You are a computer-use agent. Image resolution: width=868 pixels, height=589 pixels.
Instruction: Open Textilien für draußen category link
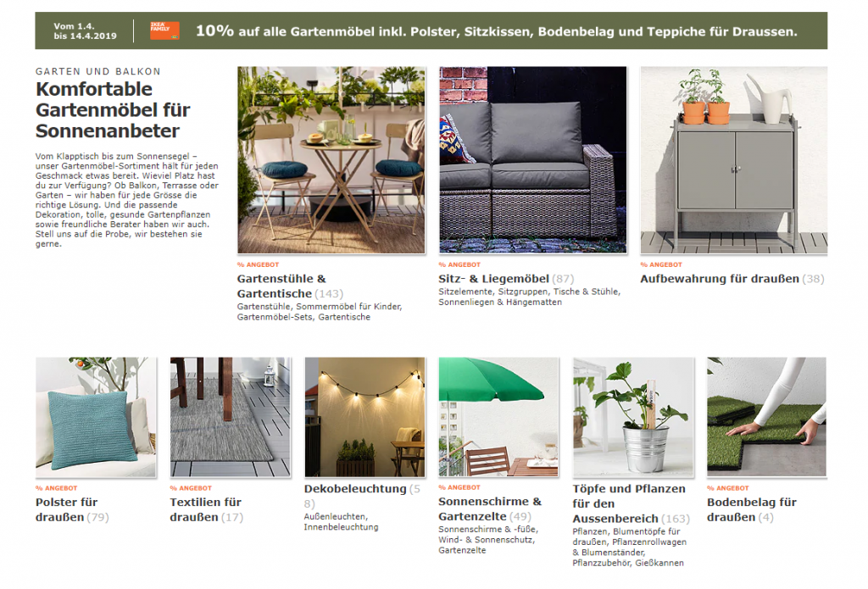coord(207,510)
